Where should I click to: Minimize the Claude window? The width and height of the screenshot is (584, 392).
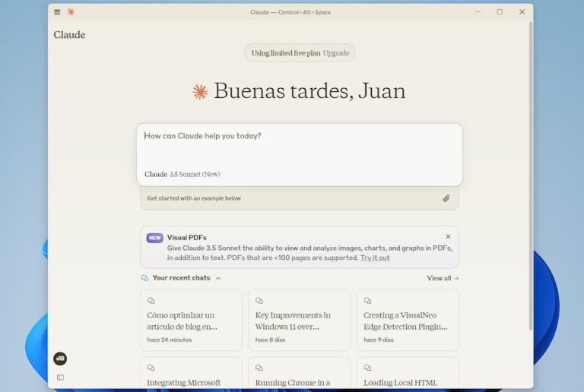click(478, 12)
